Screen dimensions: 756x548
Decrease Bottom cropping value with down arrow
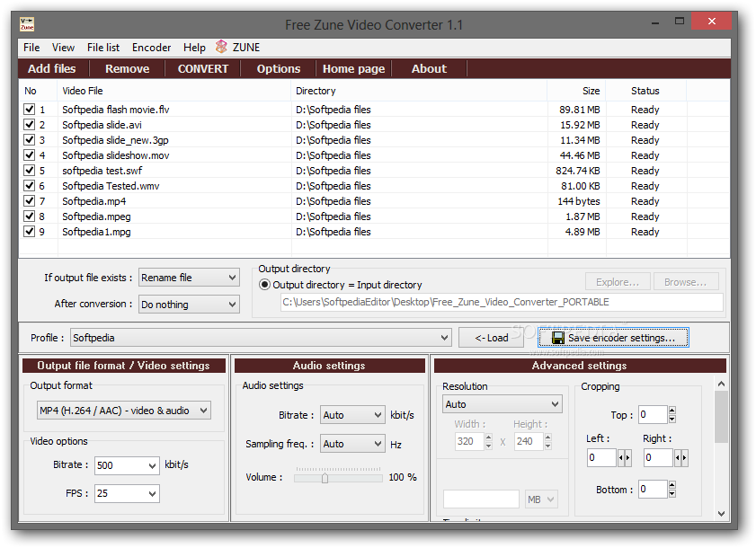pos(672,493)
